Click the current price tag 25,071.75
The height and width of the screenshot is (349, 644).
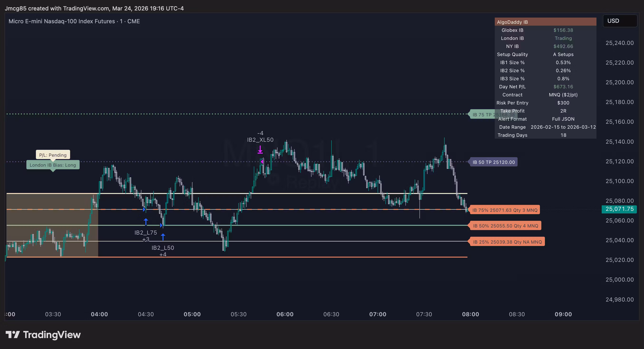(x=619, y=209)
